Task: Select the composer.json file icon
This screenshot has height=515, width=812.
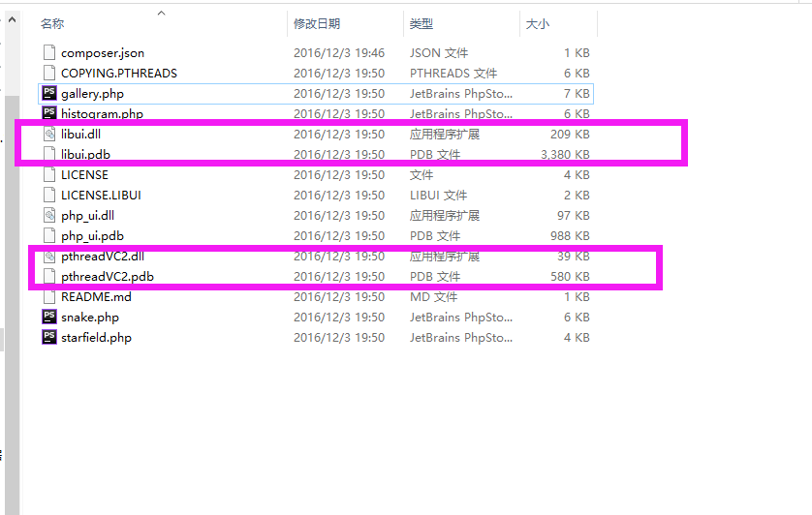Action: click(49, 53)
